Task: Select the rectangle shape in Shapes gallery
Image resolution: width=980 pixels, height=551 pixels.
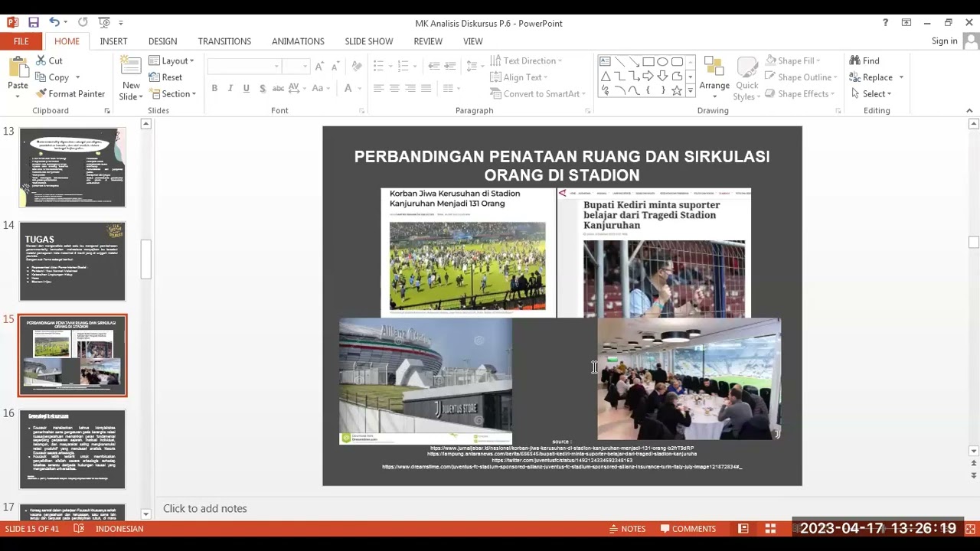Action: (x=648, y=61)
